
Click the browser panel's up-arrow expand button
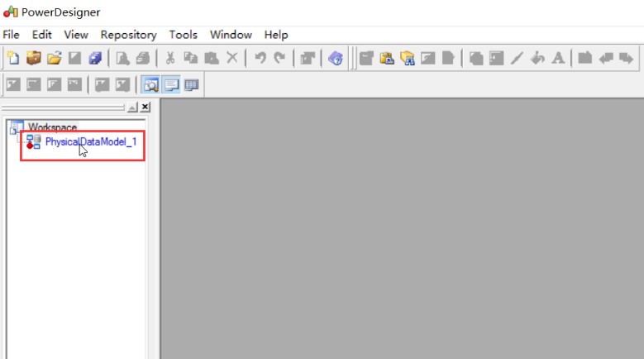tap(132, 108)
